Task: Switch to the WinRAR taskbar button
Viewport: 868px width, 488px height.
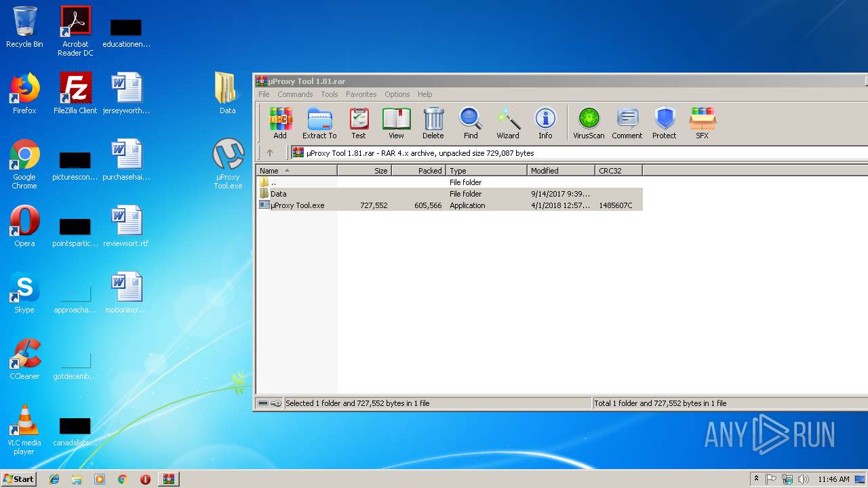Action: click(x=168, y=479)
